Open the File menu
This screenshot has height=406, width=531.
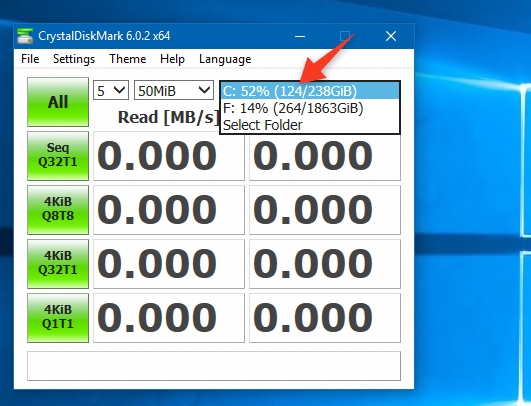coord(30,59)
